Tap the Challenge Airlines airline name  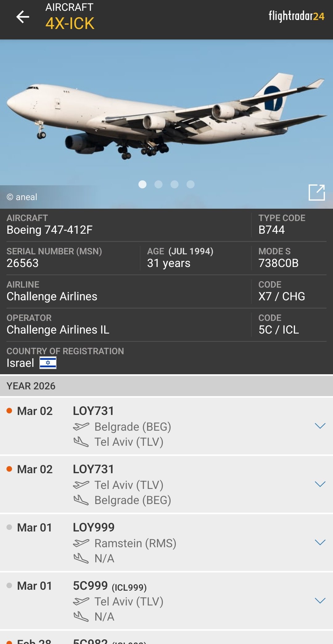tap(52, 297)
